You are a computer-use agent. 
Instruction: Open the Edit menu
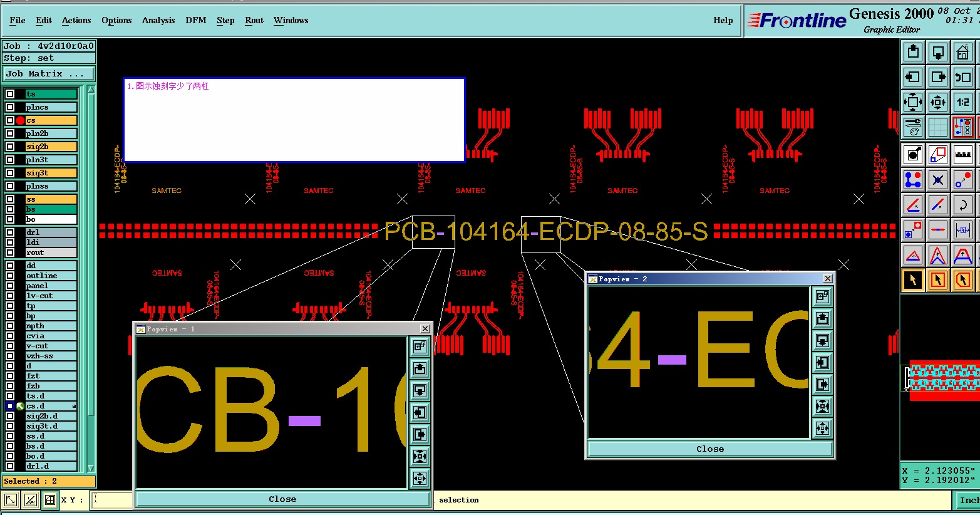coord(44,21)
